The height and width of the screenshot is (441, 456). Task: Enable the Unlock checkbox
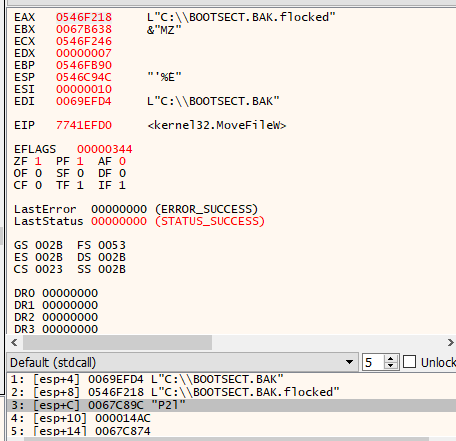coord(410,362)
